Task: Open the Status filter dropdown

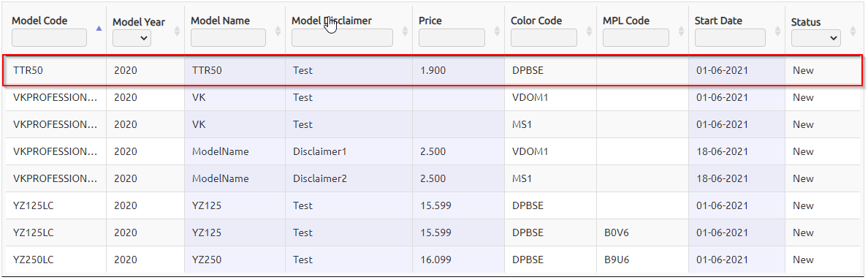Action: point(816,38)
